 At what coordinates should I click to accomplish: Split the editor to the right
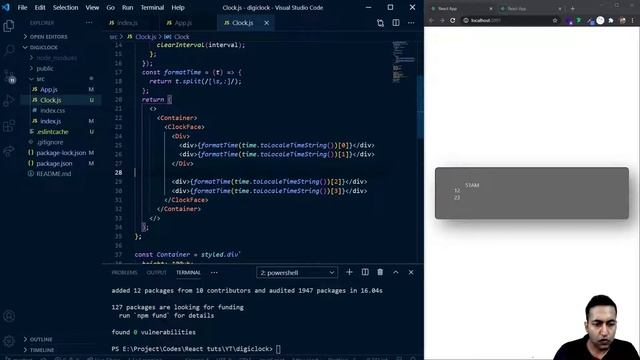click(x=396, y=23)
